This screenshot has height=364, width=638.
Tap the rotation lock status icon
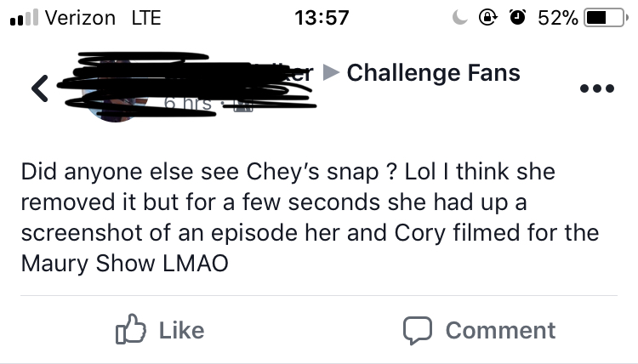[488, 18]
